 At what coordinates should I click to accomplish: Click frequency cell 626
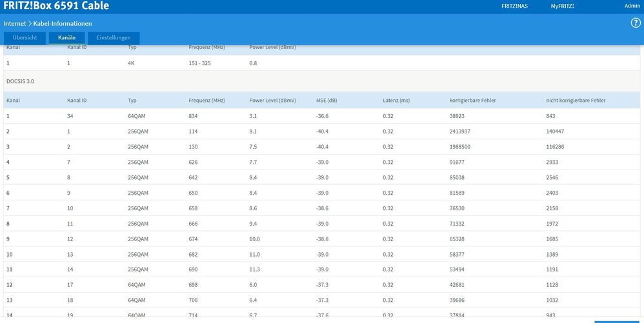[193, 162]
